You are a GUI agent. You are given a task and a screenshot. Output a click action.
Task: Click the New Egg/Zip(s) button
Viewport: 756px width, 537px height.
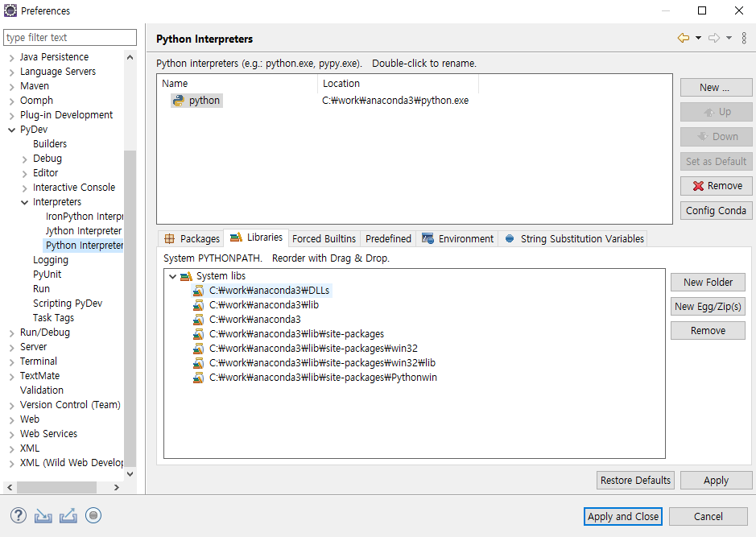708,306
